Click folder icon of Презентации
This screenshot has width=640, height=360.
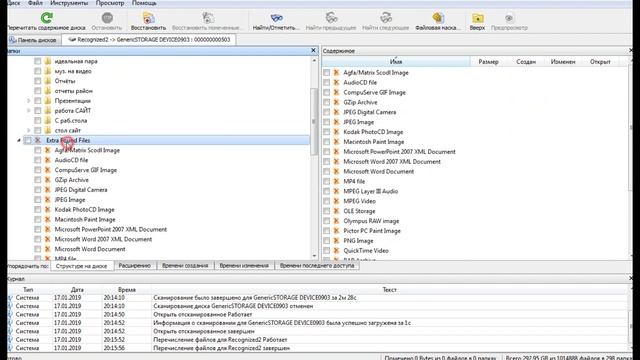click(48, 100)
